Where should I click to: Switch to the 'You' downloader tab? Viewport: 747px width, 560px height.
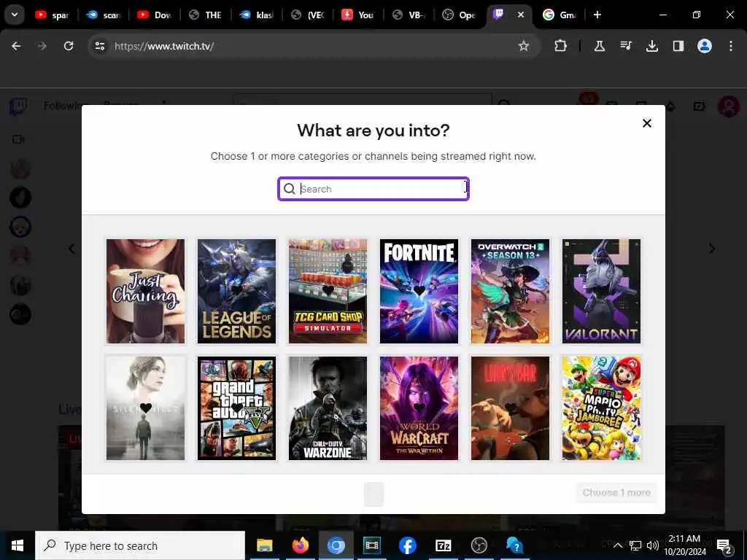click(x=359, y=15)
